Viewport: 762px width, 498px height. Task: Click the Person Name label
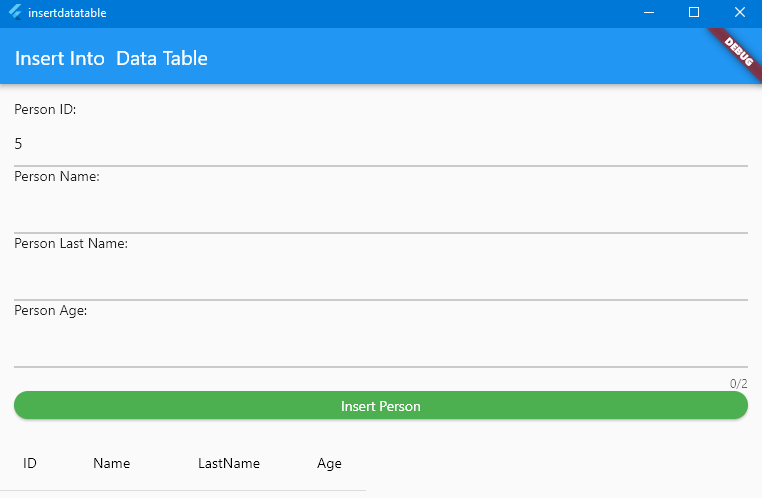[x=56, y=176]
